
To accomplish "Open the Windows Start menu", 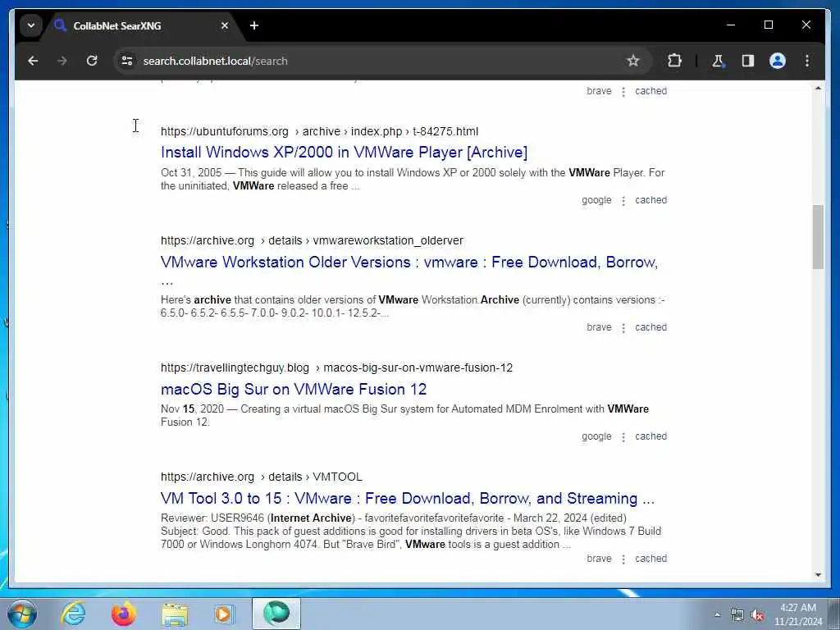I will point(22,614).
